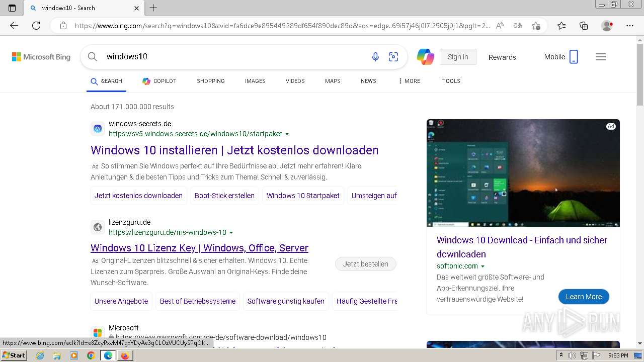Click the browser address bar URL
The image size is (644, 362).
pyautogui.click(x=282, y=26)
